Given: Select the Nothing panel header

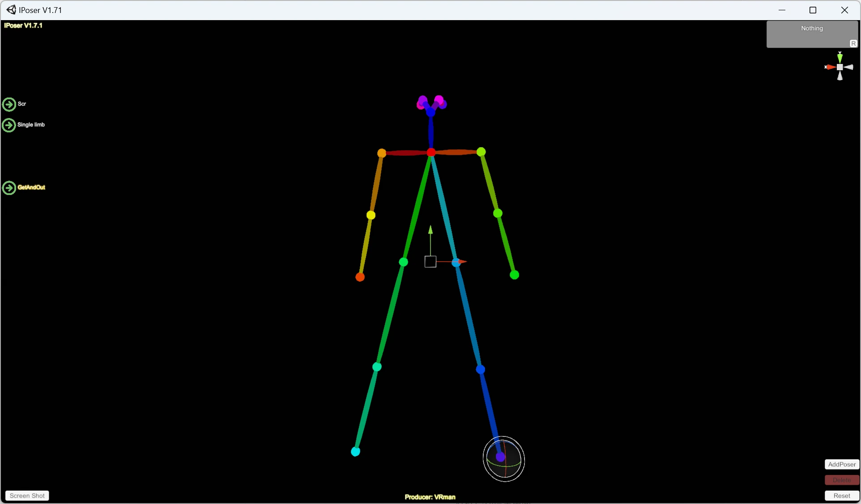Looking at the screenshot, I should [x=812, y=28].
